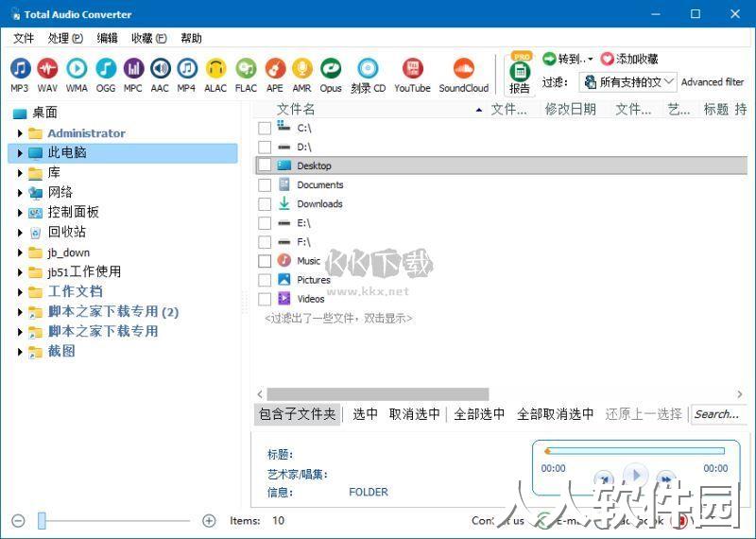Tick the checkbox next to Music folder
The height and width of the screenshot is (539, 756).
(265, 261)
